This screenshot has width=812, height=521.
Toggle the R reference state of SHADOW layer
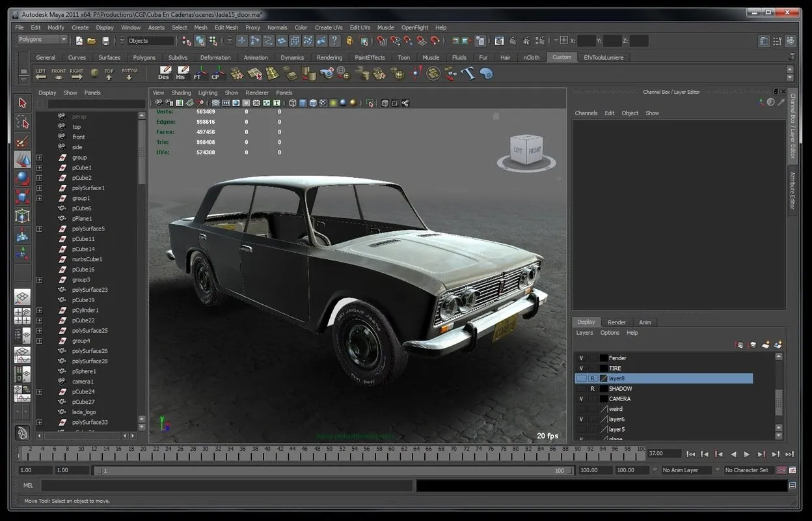click(592, 389)
